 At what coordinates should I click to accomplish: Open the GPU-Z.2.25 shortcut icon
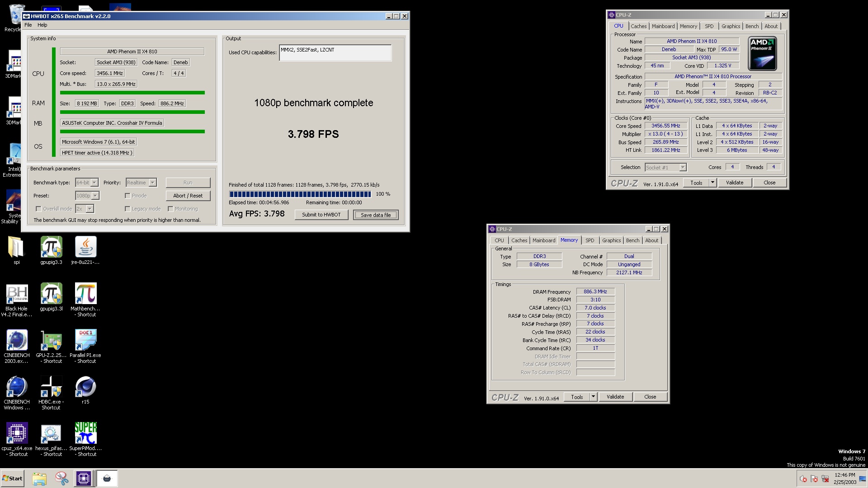point(51,346)
